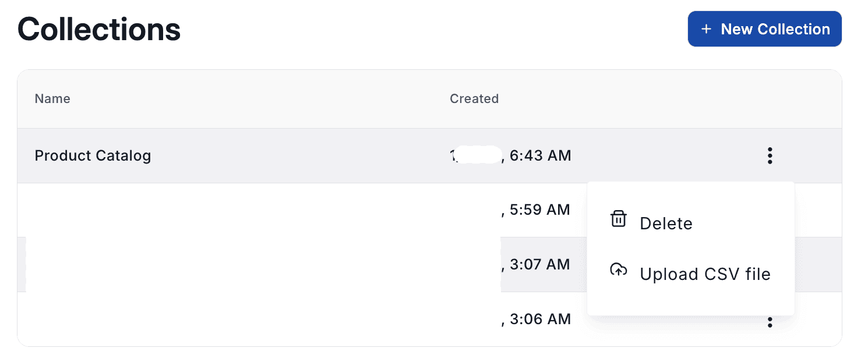Click the 6:43 AM created timestamp
Screen dimensions: 868x362
540,156
